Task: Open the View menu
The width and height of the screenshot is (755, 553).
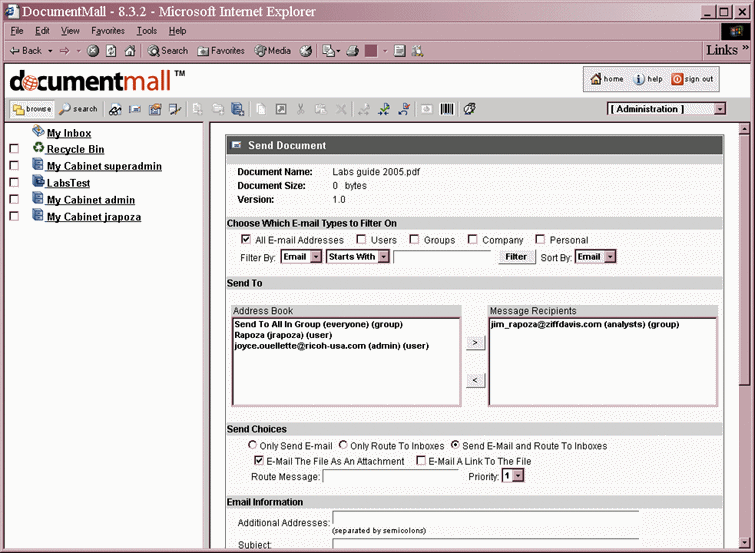Action: coord(70,31)
